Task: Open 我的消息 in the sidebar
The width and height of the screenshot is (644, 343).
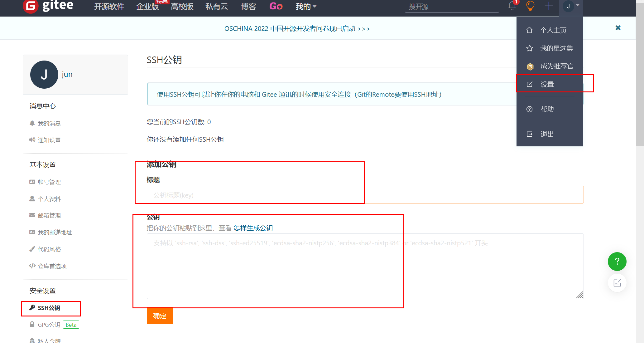Action: point(49,124)
